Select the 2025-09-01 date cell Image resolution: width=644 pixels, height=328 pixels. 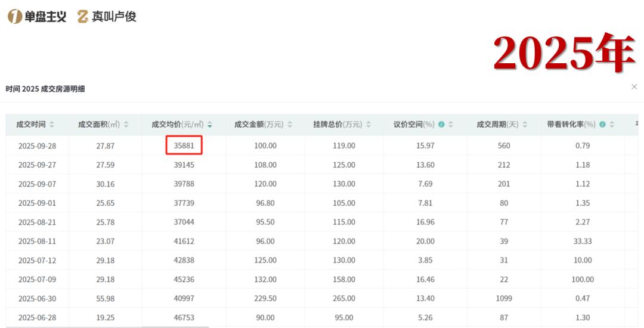(x=37, y=203)
